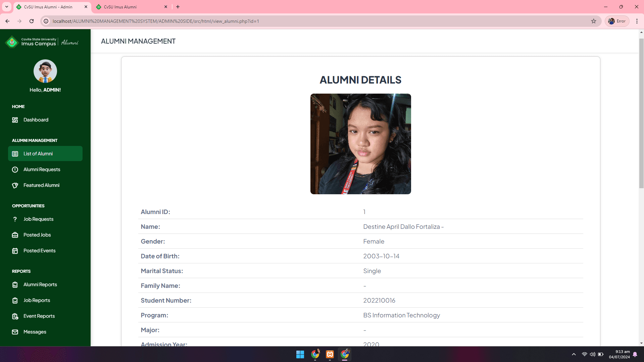Open the Dashboard page link
This screenshot has height=362, width=644.
36,120
